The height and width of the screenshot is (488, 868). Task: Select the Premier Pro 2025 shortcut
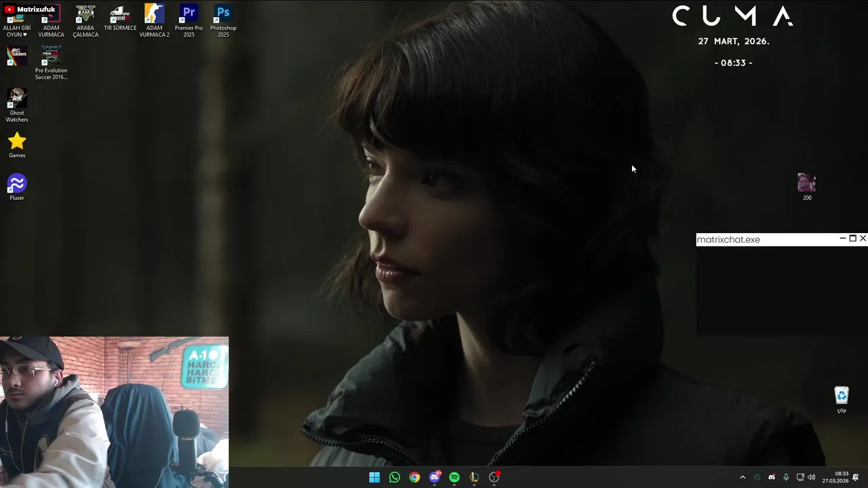[x=189, y=22]
